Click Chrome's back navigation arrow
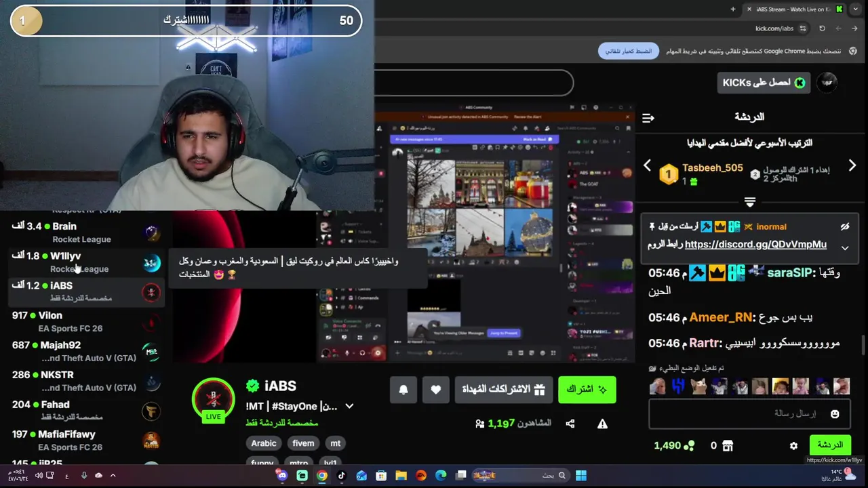This screenshot has width=868, height=488. [854, 28]
